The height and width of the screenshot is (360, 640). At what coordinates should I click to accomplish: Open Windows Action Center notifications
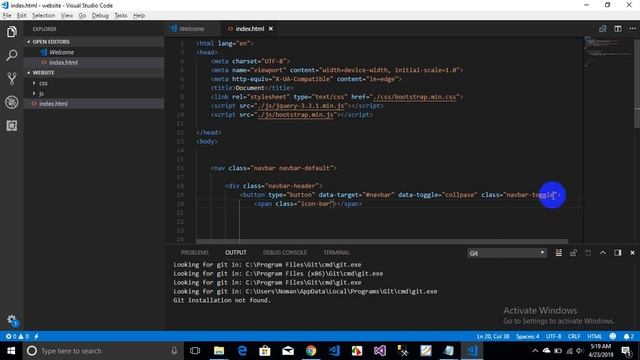coord(627,351)
